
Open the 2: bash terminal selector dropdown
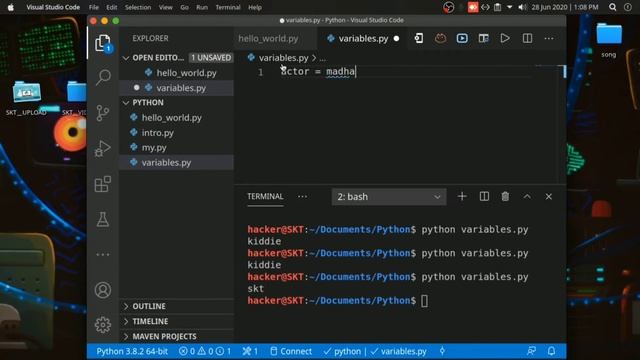(x=389, y=197)
